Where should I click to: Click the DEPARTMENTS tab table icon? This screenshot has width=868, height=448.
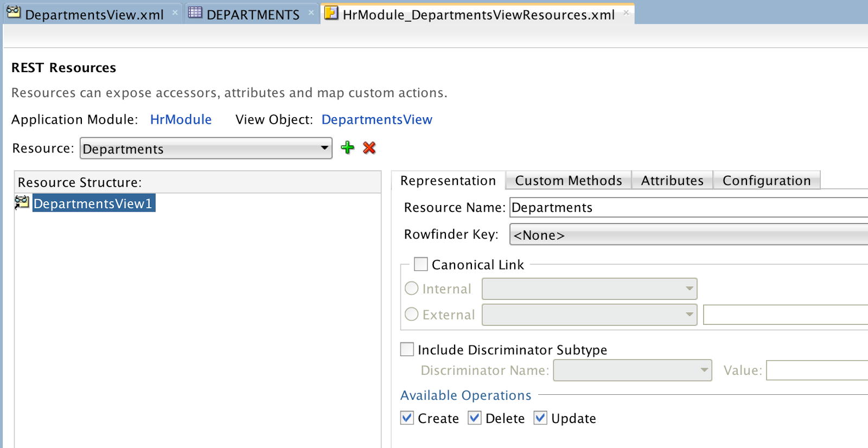195,12
